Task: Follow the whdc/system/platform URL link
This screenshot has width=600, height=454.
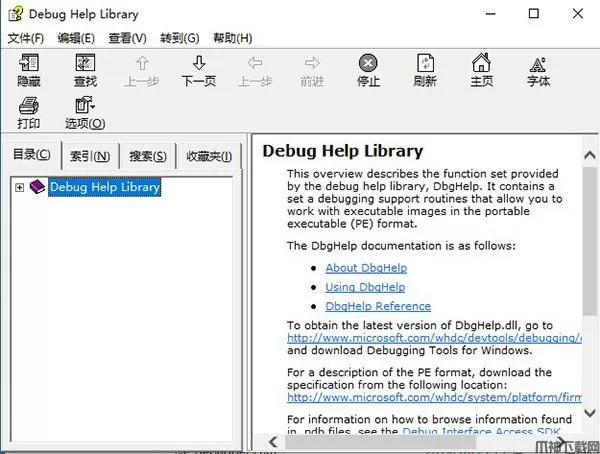Action: tap(434, 397)
